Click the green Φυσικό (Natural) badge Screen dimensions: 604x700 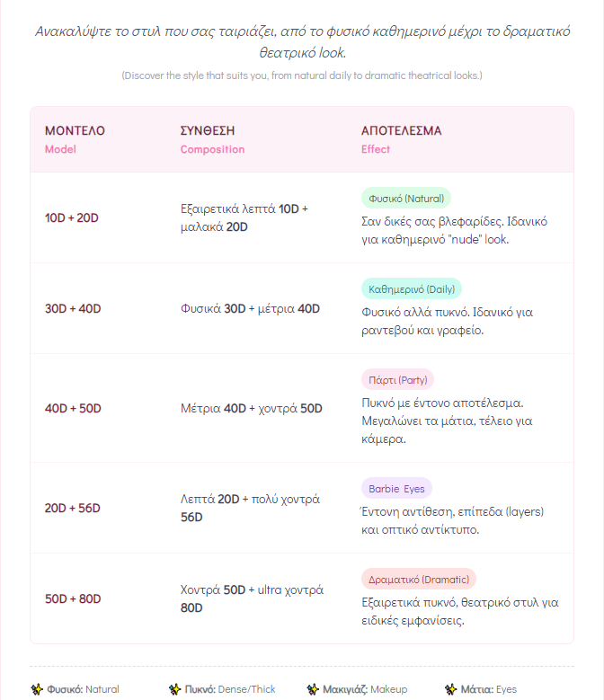(405, 198)
